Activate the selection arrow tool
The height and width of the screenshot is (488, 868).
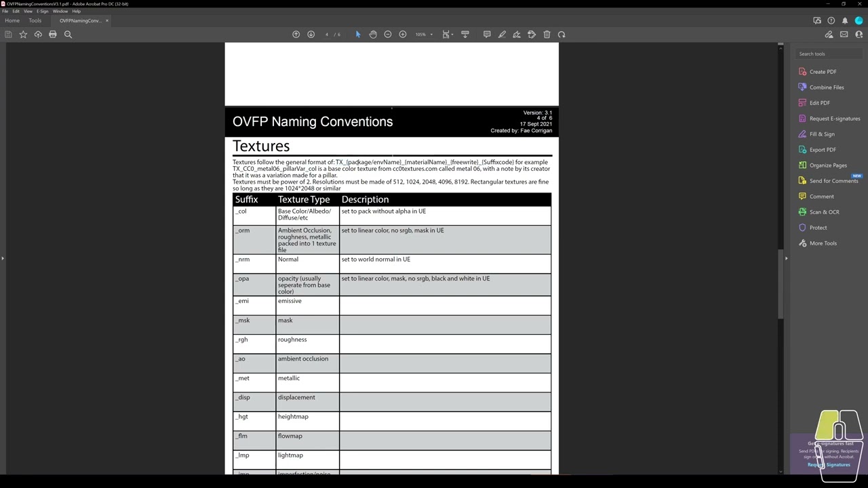(x=358, y=35)
